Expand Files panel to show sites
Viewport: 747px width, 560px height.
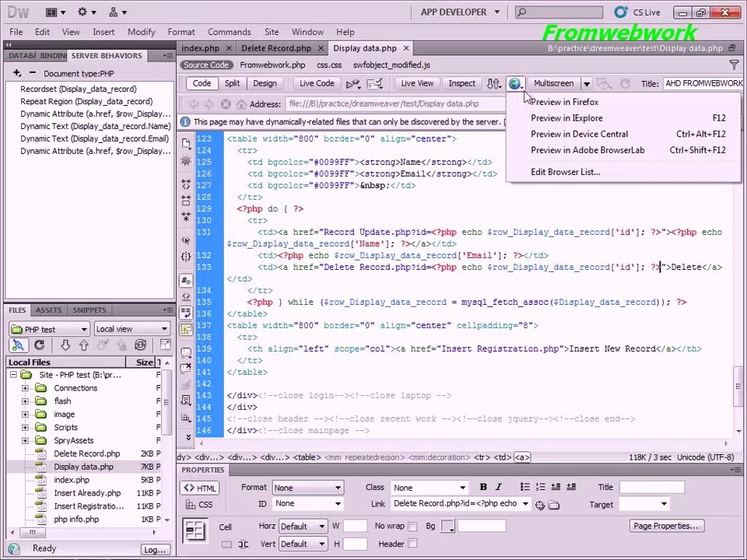[x=165, y=345]
